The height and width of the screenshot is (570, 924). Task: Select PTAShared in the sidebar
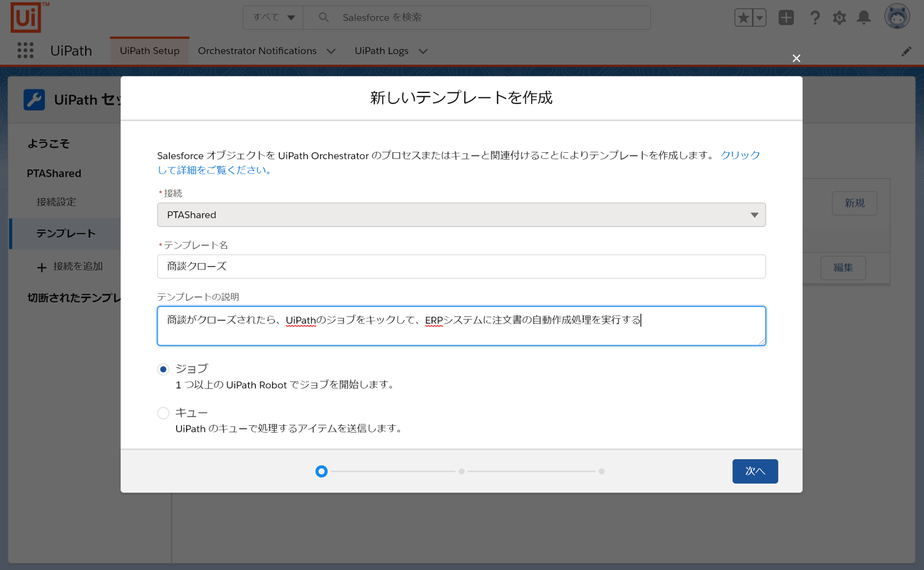tap(54, 173)
